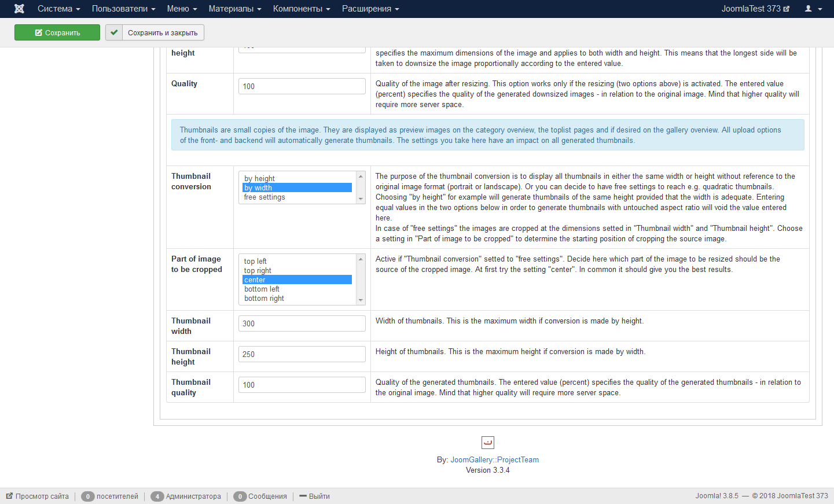834x504 pixels.
Task: Click the Администратора counter badge
Action: (x=157, y=496)
